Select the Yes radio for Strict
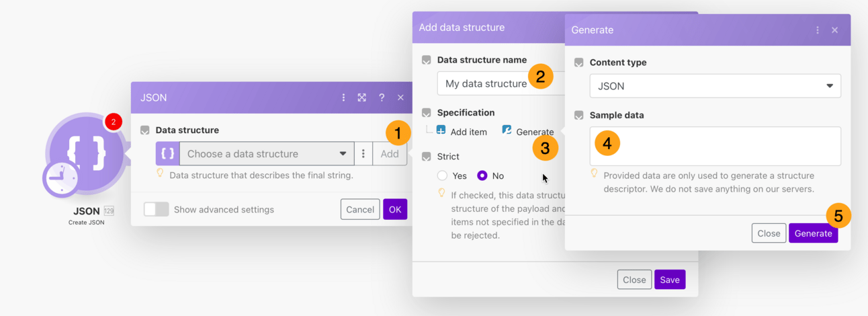The height and width of the screenshot is (316, 868). point(442,175)
